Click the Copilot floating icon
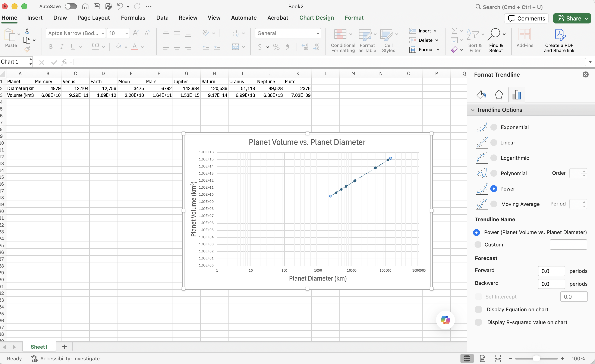Screen dimensions: 595x364 (x=445, y=320)
